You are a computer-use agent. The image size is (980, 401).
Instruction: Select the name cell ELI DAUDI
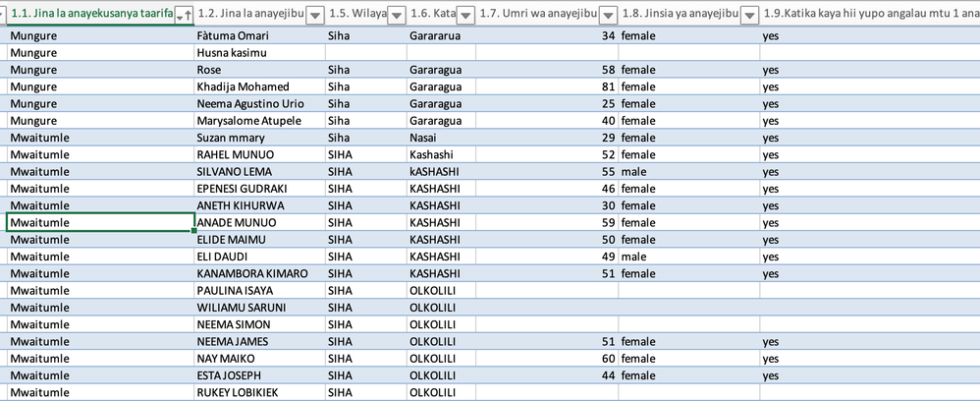pos(259,257)
